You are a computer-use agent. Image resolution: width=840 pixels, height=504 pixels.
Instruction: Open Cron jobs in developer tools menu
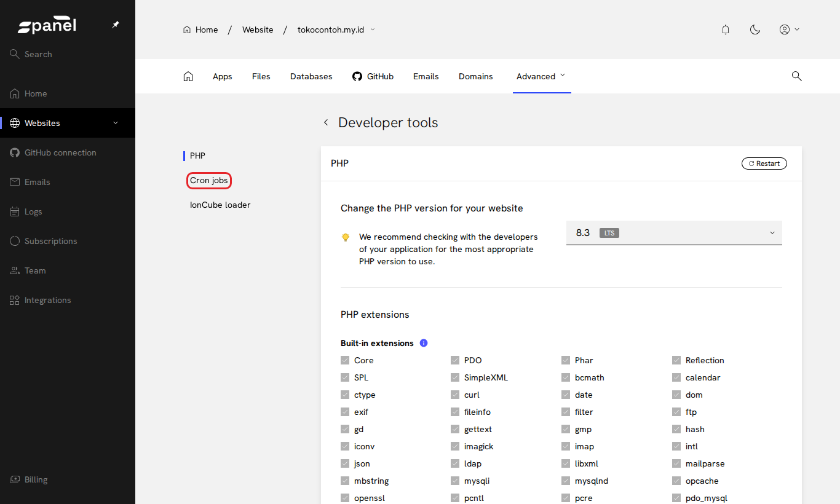click(x=209, y=181)
